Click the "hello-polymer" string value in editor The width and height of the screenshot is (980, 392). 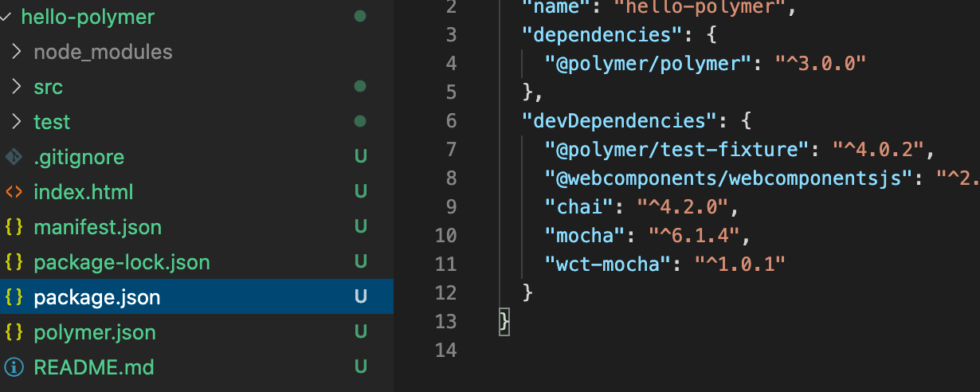[x=700, y=7]
